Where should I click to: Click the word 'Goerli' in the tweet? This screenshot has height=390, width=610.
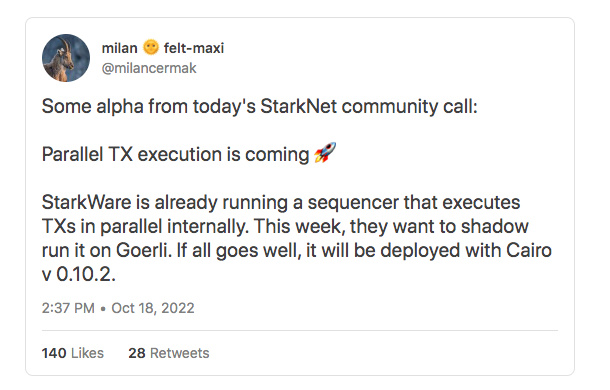pyautogui.click(x=144, y=250)
